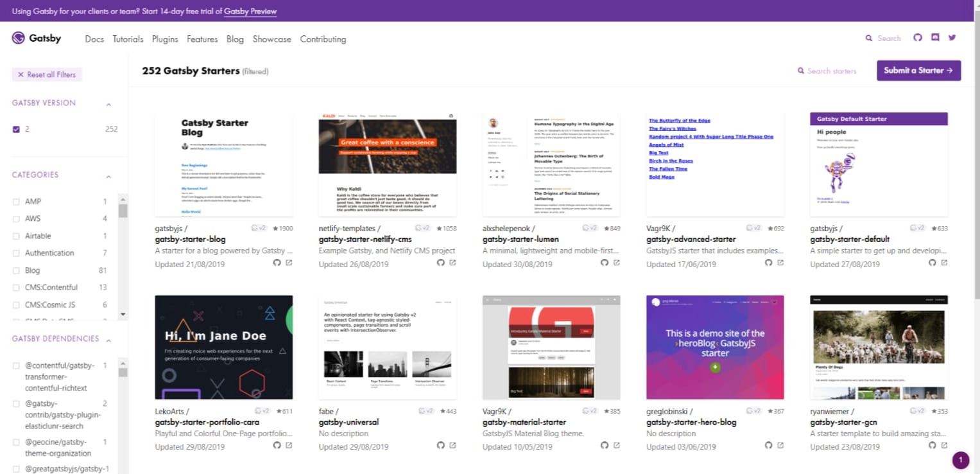Check the AWS category checkbox
The image size is (980, 474).
[x=16, y=219]
